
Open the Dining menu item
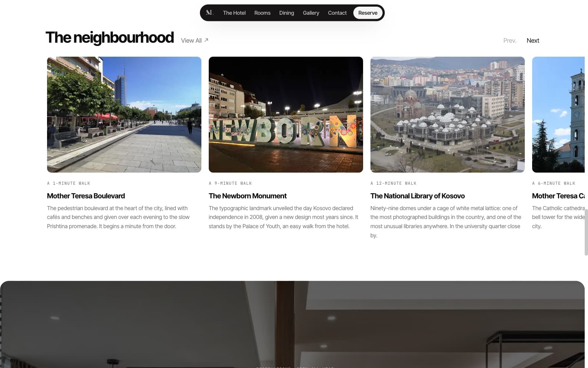[287, 13]
